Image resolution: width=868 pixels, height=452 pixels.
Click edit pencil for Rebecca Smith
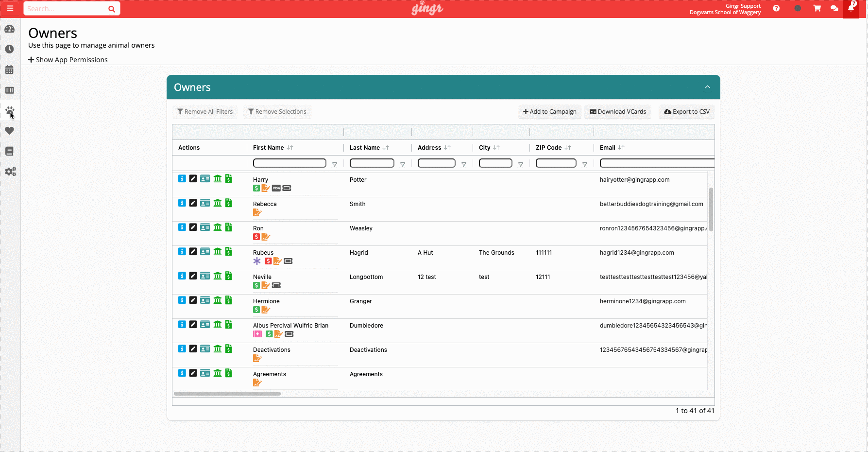coord(193,203)
